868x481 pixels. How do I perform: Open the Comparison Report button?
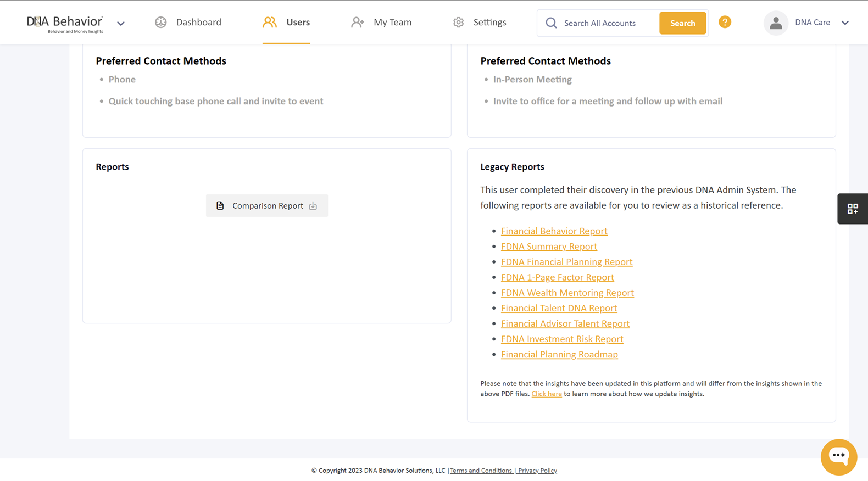tap(267, 205)
